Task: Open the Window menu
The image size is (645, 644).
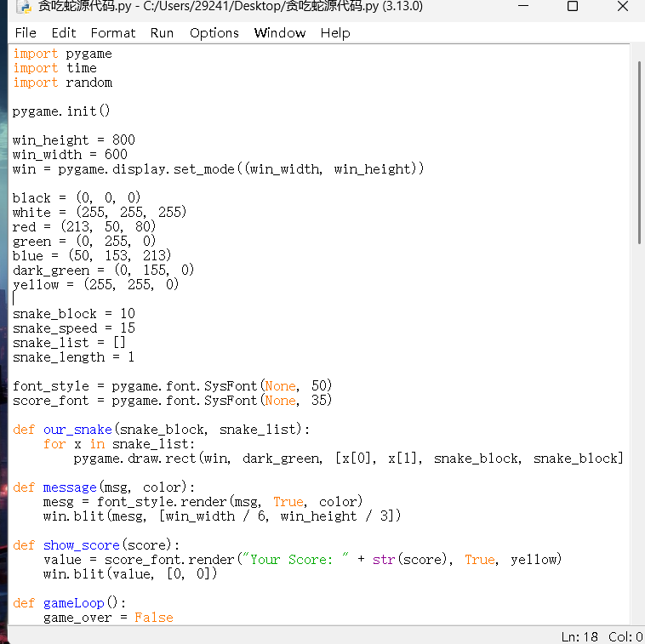Action: pos(280,33)
